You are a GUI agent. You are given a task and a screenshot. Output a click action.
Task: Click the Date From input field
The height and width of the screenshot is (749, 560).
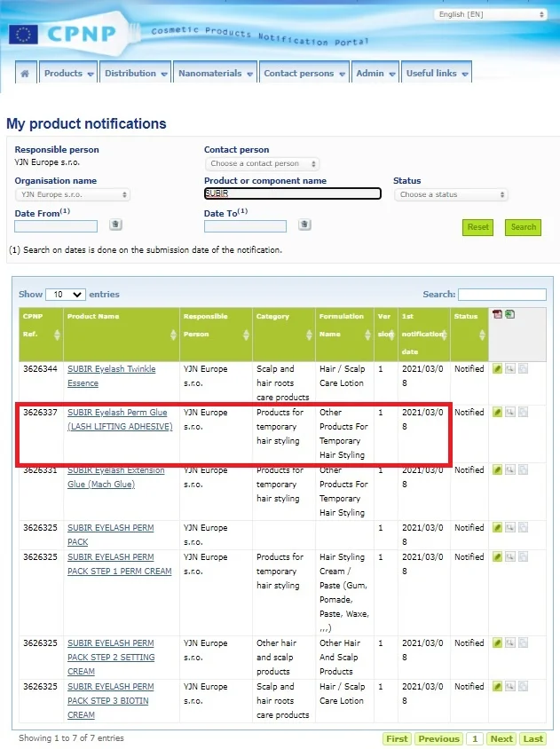tap(56, 226)
